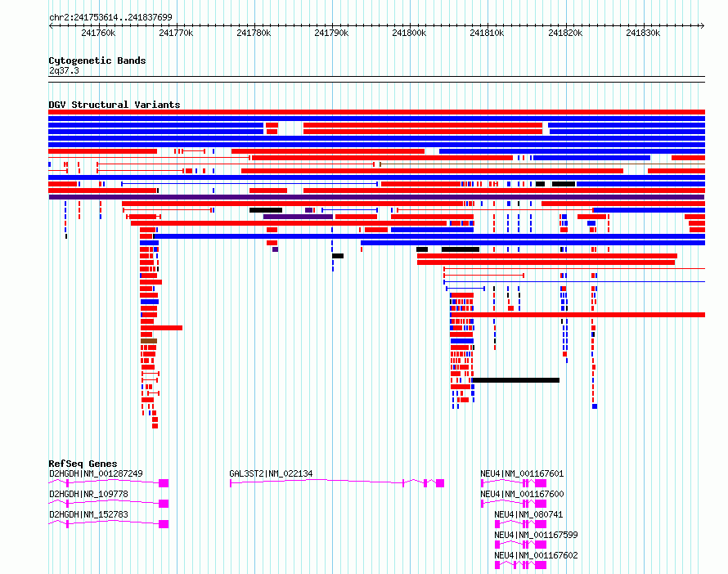Click the right arrowhead of the coordinate ruler
Viewport: 728px width, 574px height.
click(703, 25)
